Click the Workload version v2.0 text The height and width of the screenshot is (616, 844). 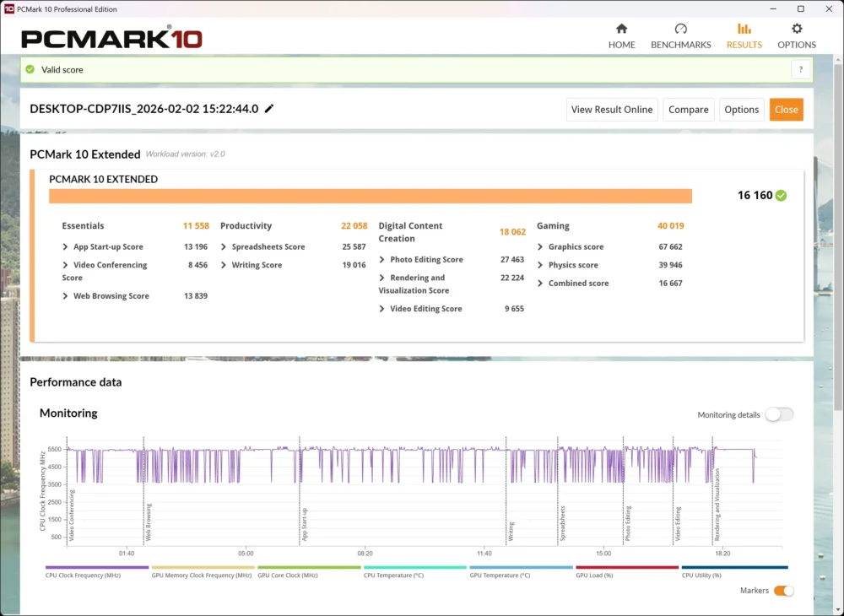[185, 154]
